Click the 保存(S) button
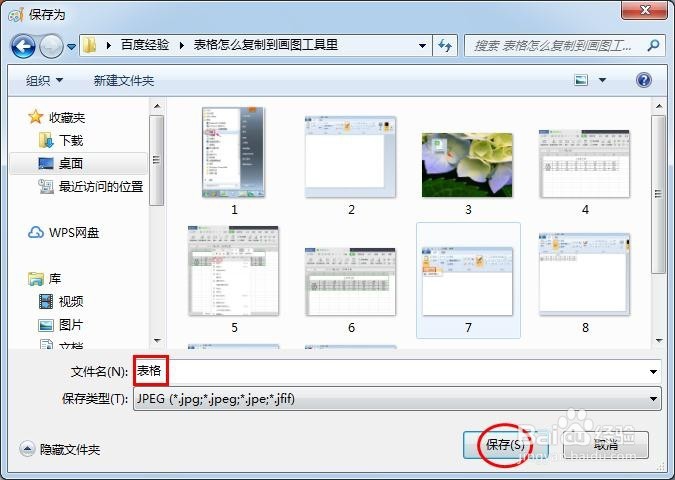Viewport: 675px width, 480px height. tap(505, 445)
